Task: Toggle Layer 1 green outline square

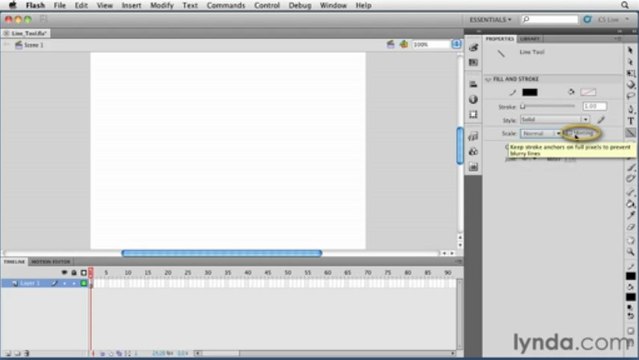Action: 84,283
